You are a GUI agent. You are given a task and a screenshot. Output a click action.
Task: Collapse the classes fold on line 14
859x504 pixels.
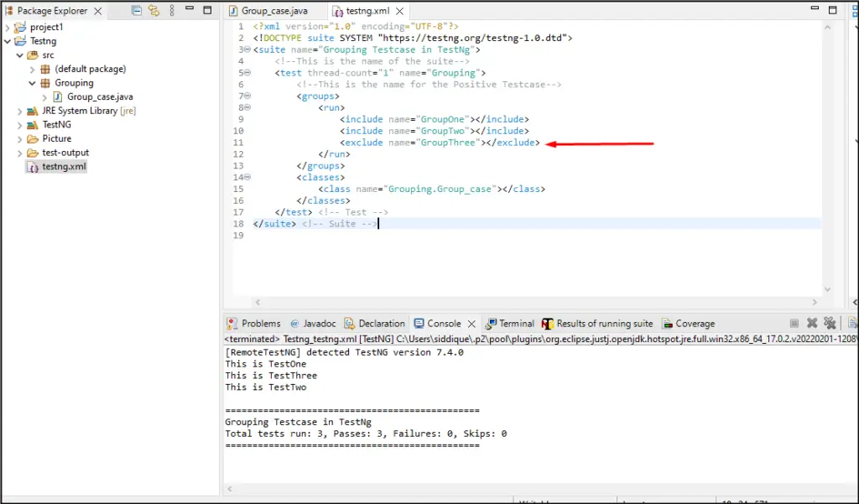click(x=247, y=177)
